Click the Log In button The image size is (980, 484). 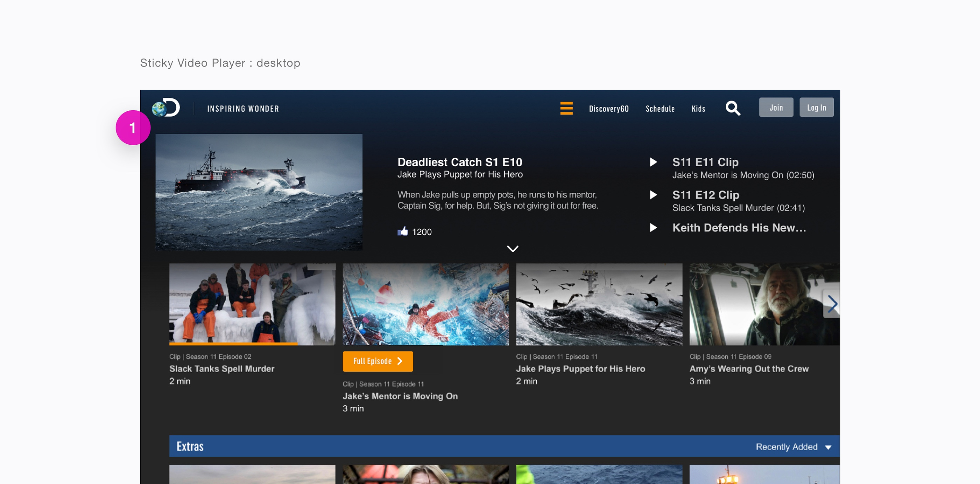816,108
